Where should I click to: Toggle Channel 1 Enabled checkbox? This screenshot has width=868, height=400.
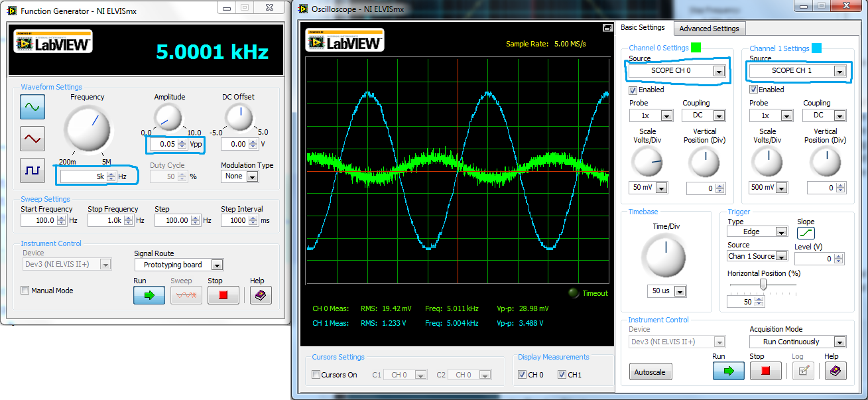(x=754, y=90)
